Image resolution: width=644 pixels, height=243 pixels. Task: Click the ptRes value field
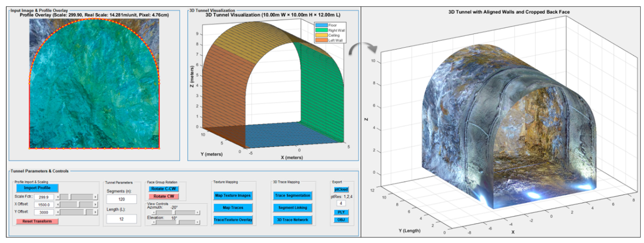341,203
